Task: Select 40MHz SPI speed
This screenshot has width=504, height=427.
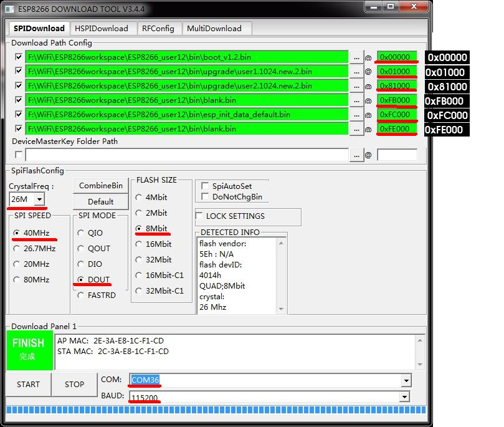Action: pyautogui.click(x=31, y=233)
